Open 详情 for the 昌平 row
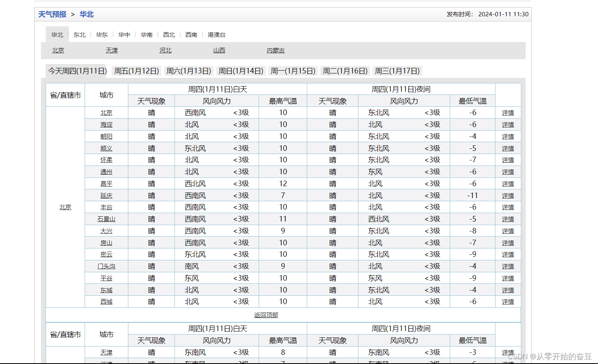 click(508, 184)
